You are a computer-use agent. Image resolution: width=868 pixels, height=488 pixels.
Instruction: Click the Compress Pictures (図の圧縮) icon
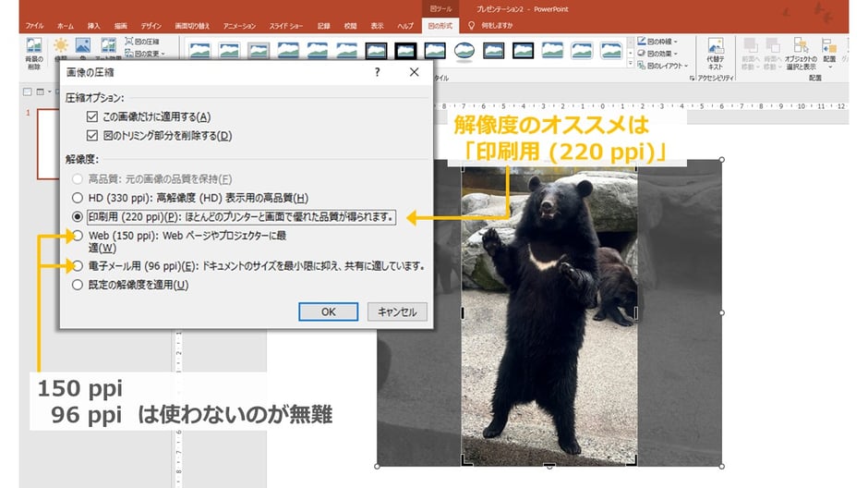[141, 41]
